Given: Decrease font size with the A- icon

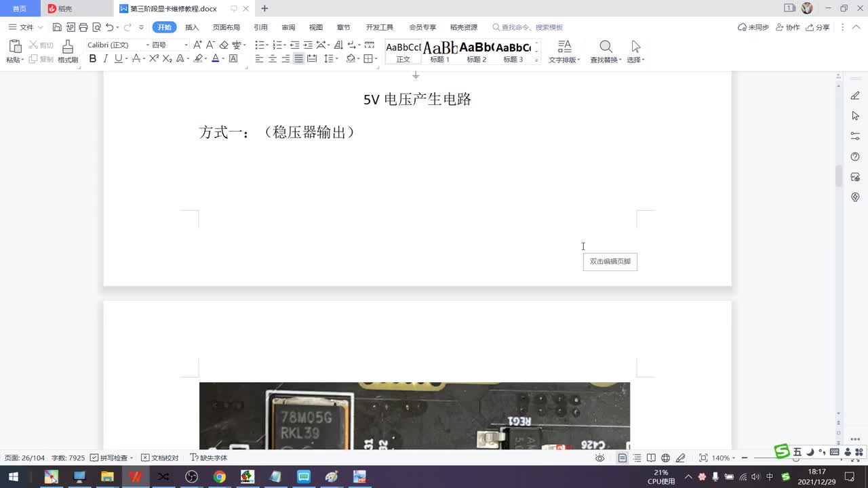Looking at the screenshot, I should tap(210, 45).
